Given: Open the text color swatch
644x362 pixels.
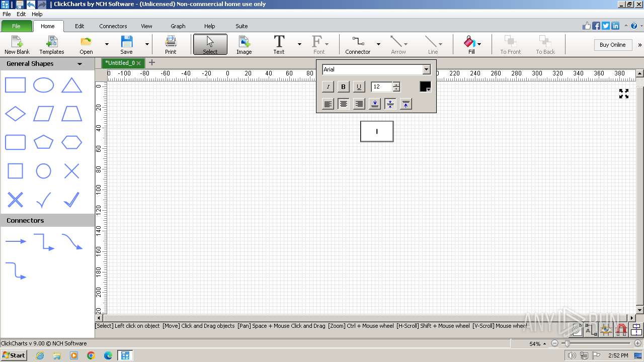Looking at the screenshot, I should click(425, 86).
